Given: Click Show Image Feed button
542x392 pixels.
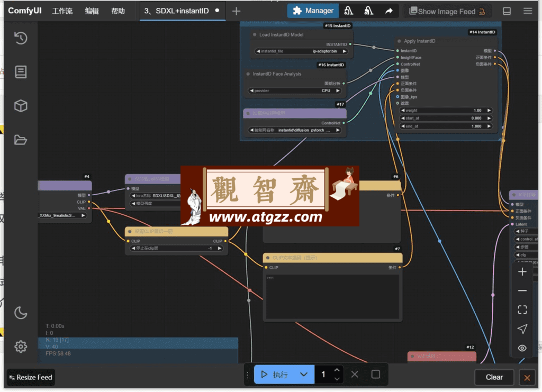Looking at the screenshot, I should [448, 12].
